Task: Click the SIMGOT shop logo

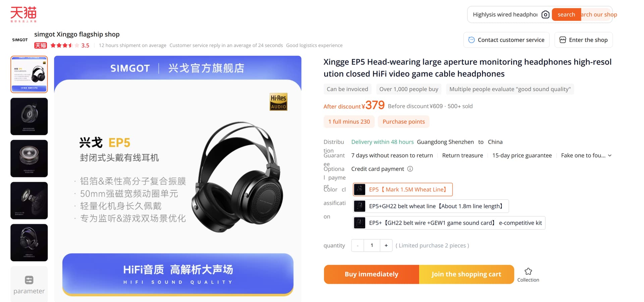Action: 20,40
